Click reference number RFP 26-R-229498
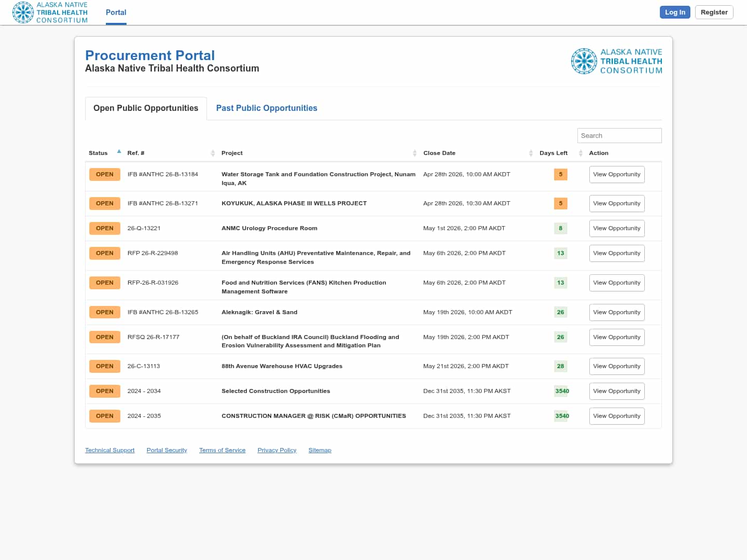Image resolution: width=747 pixels, height=560 pixels. [153, 253]
